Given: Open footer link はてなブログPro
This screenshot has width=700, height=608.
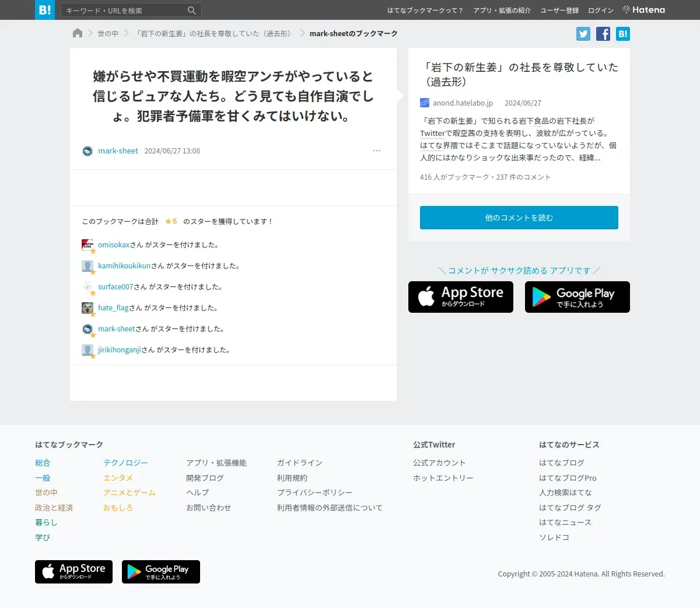Looking at the screenshot, I should 568,478.
